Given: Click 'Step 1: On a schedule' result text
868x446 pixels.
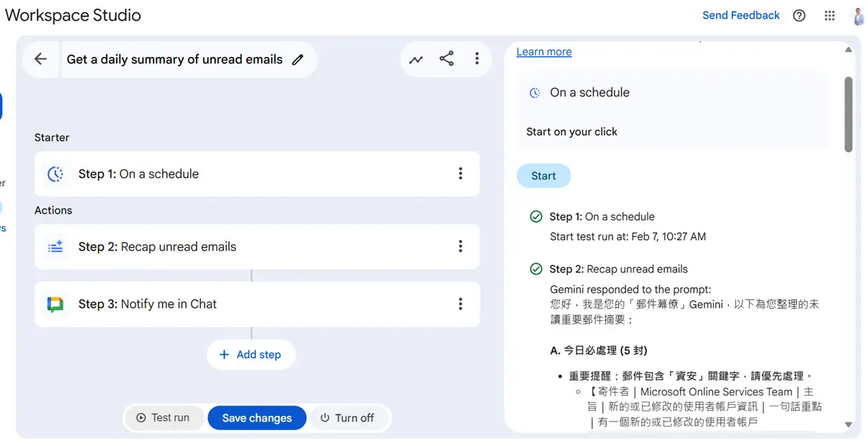Looking at the screenshot, I should 602,216.
